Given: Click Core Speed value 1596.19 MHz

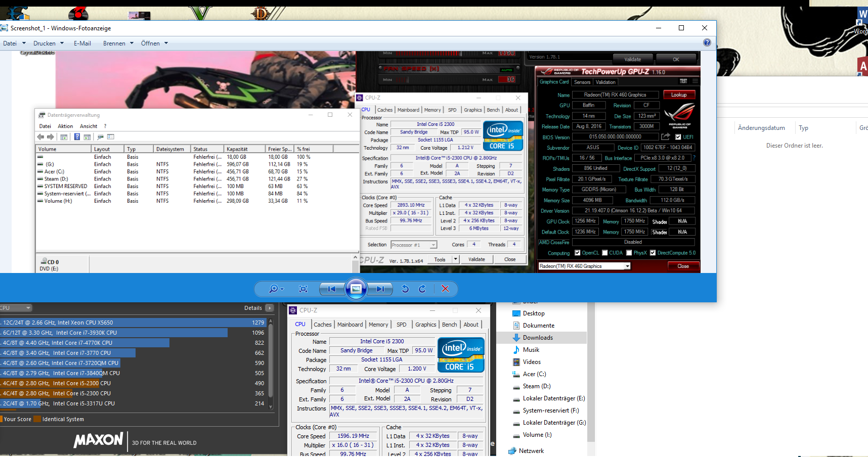Looking at the screenshot, I should [354, 436].
